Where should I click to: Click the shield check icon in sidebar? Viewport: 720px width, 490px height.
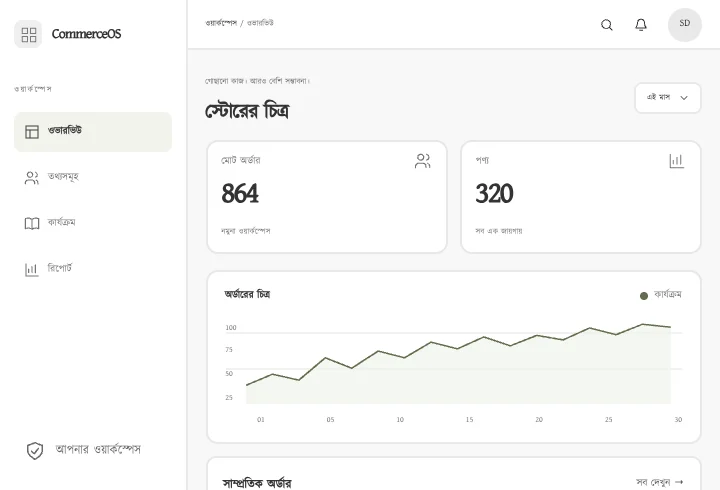[x=35, y=451]
